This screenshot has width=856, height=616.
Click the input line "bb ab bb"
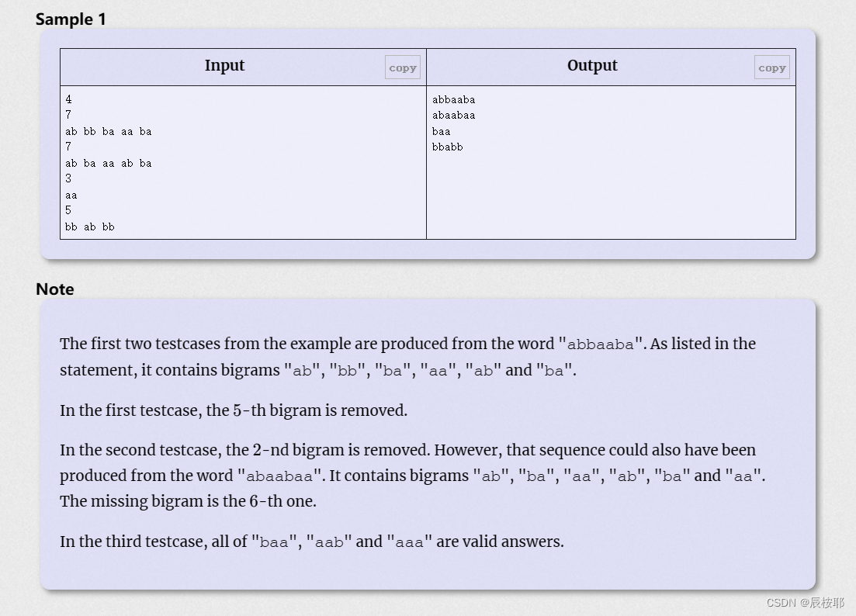pos(90,227)
